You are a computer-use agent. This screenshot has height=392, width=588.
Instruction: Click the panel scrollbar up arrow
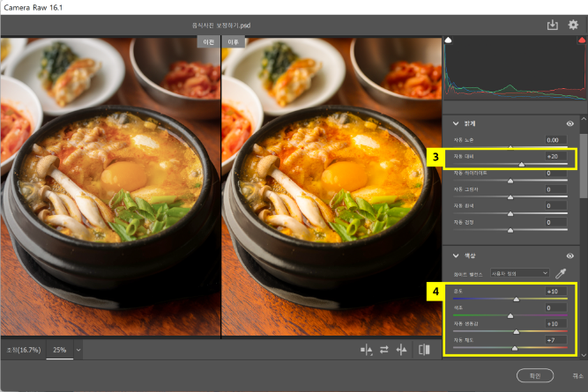coord(584,119)
